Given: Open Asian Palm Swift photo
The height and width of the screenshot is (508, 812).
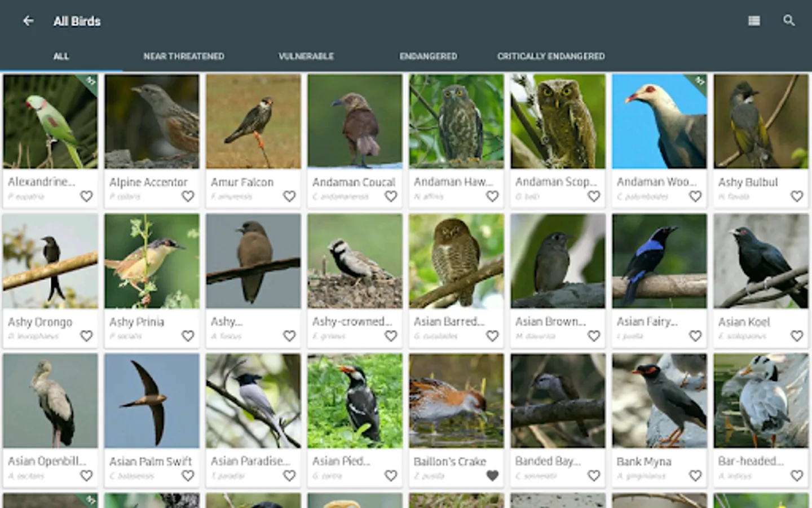Looking at the screenshot, I should (152, 401).
